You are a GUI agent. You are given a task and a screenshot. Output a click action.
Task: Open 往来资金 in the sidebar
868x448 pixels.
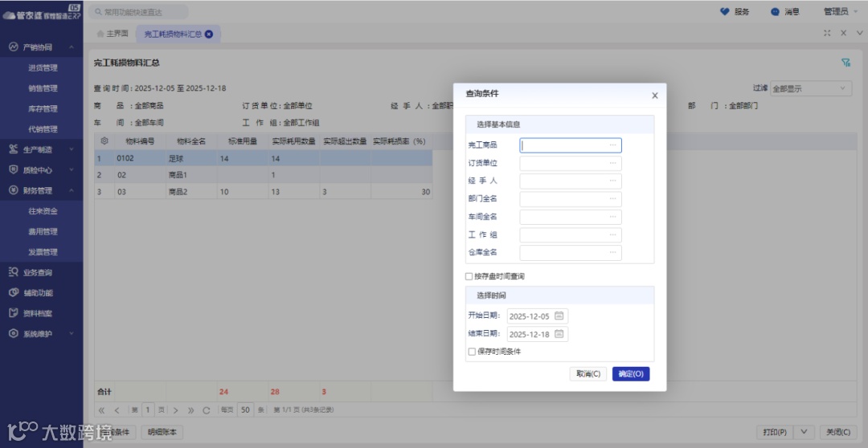point(43,210)
